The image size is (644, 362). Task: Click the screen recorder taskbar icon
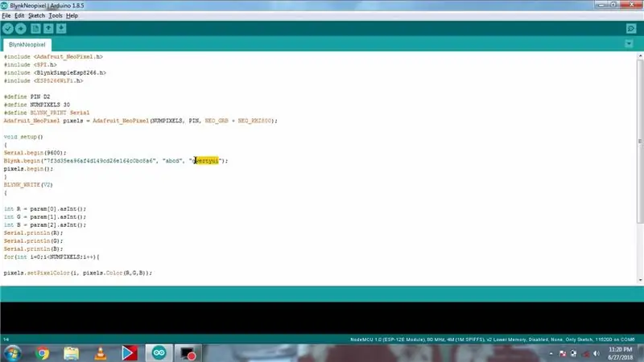point(188,353)
